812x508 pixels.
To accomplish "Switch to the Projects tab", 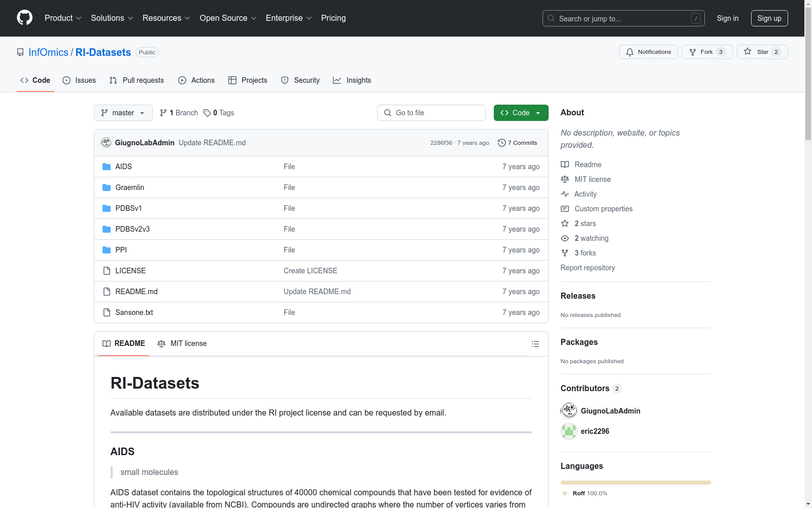I will pyautogui.click(x=248, y=80).
